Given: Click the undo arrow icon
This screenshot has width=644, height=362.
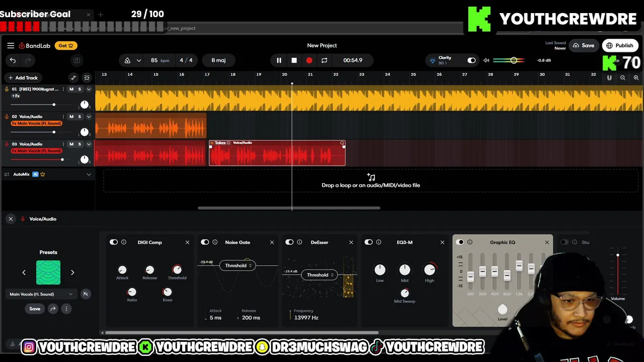Looking at the screenshot, I should point(13,60).
